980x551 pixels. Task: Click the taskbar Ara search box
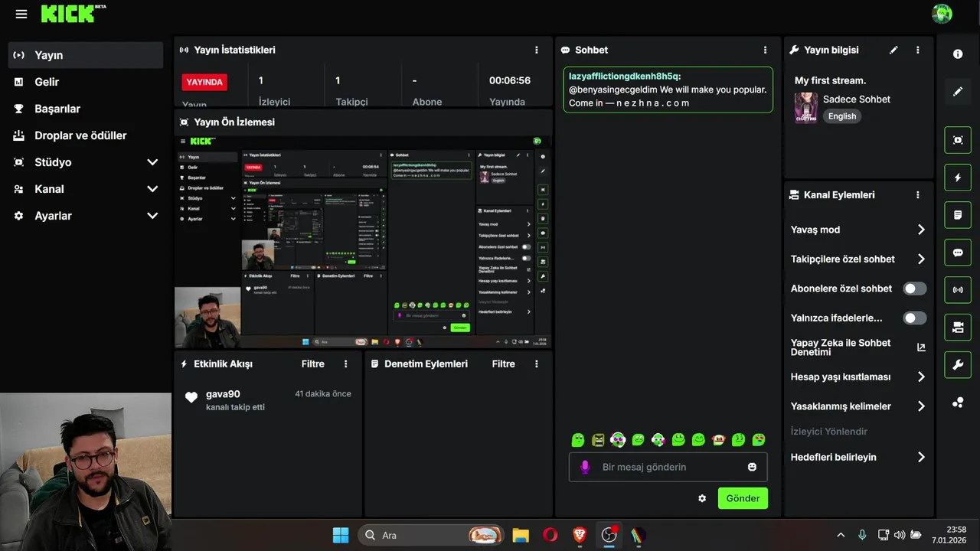click(x=431, y=535)
